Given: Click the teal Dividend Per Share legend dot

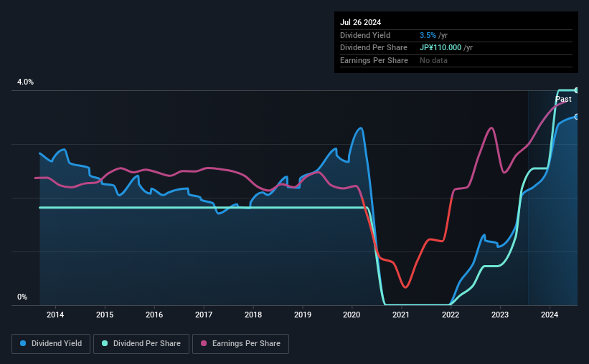Looking at the screenshot, I should click(105, 343).
